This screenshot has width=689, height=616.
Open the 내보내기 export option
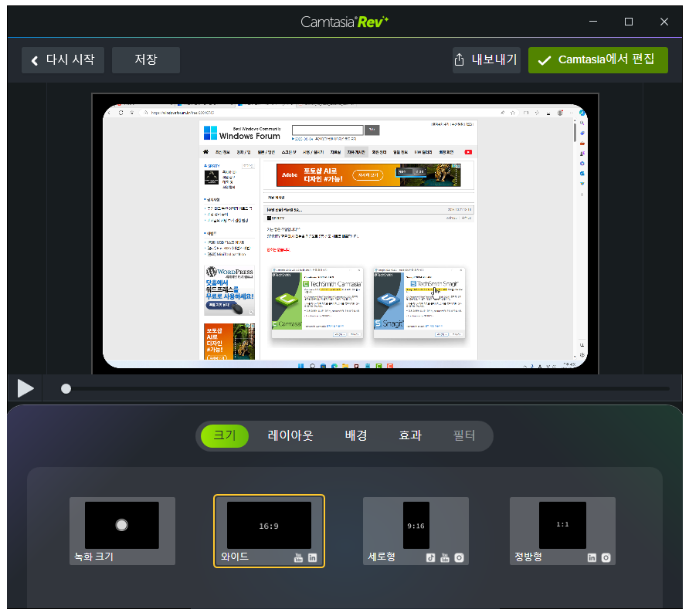pyautogui.click(x=487, y=60)
